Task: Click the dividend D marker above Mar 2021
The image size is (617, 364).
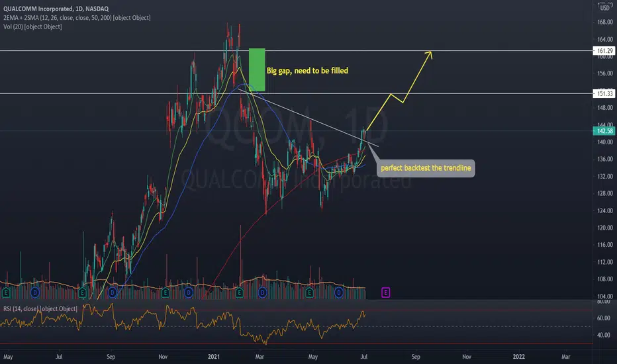Action: tap(262, 293)
